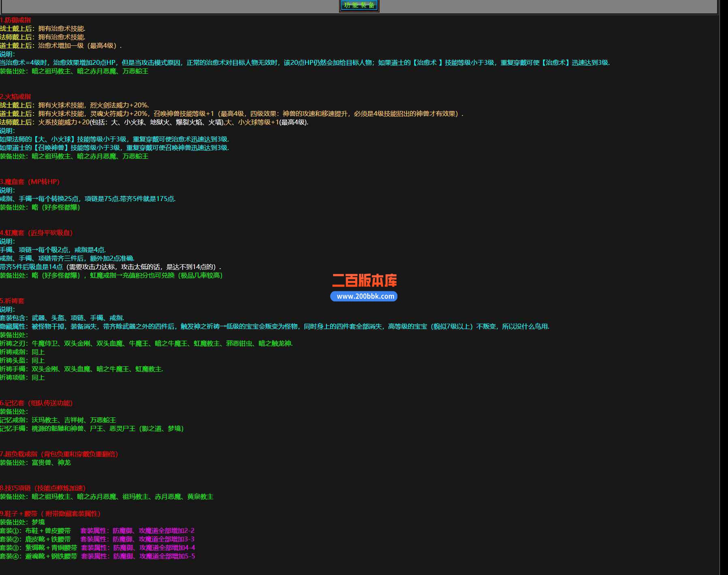Select the heading 9.鞋子+腰带
This screenshot has height=575, width=728.
tap(50, 513)
